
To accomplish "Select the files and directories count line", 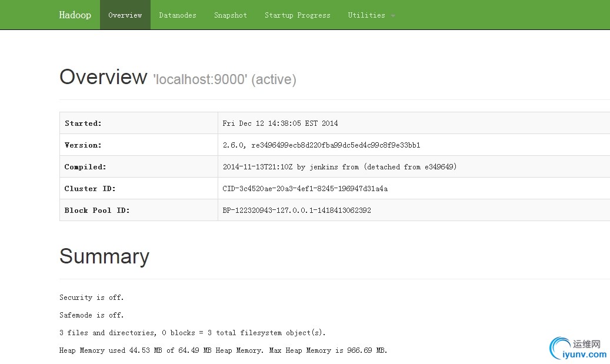I will (x=192, y=333).
